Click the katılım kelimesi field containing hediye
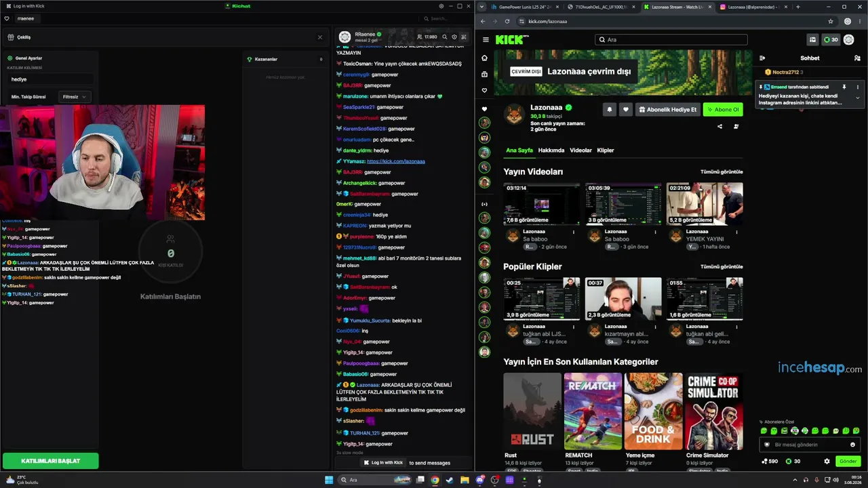This screenshot has width=868, height=488. pyautogui.click(x=49, y=79)
